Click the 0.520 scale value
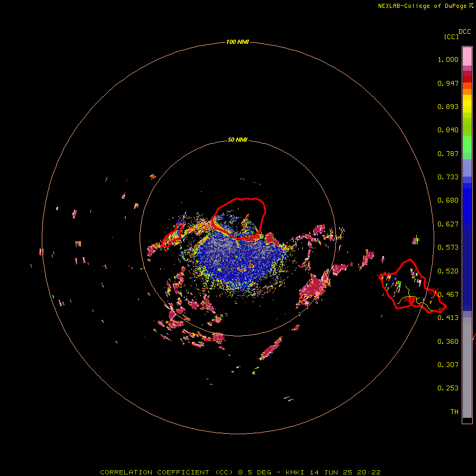Viewport: 476px width, 476px height. pyautogui.click(x=448, y=271)
